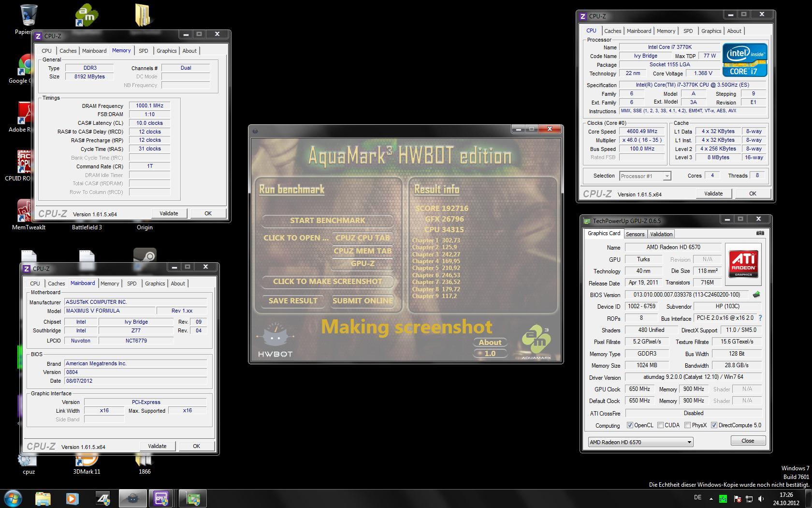Click the Bus Interface question mark
Screen dimensions: 812x508
pos(760,318)
